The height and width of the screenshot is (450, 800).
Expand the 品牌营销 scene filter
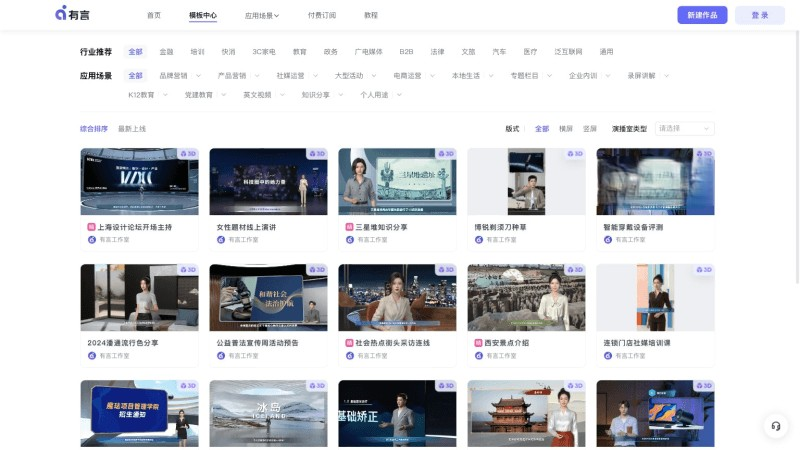(178, 76)
